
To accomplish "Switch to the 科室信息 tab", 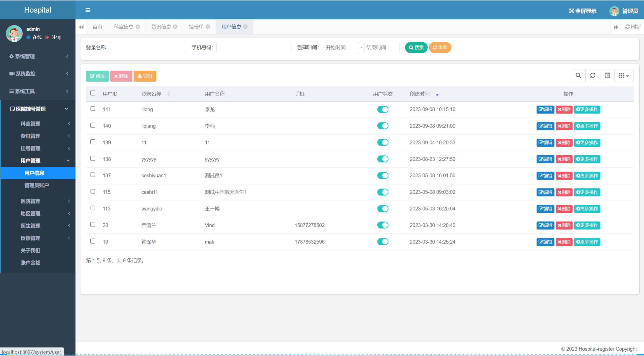I will [x=124, y=27].
